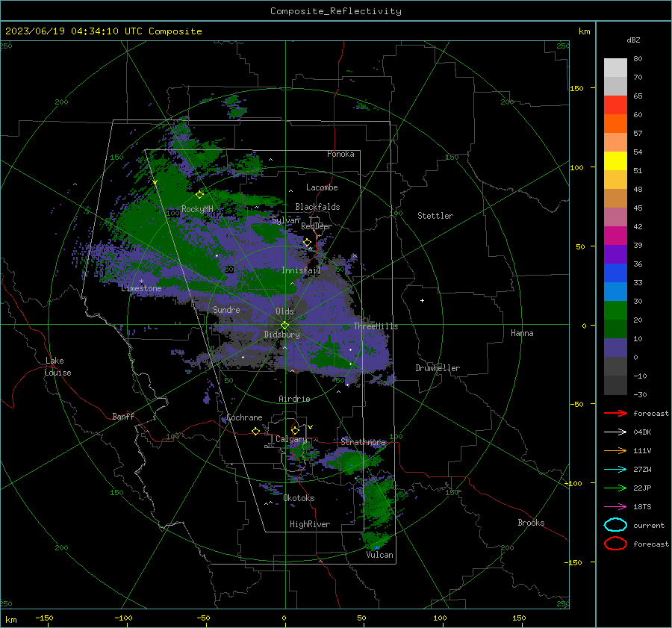The image size is (672, 628).
Task: Click the red forecast arrow in the legend
Action: [615, 413]
